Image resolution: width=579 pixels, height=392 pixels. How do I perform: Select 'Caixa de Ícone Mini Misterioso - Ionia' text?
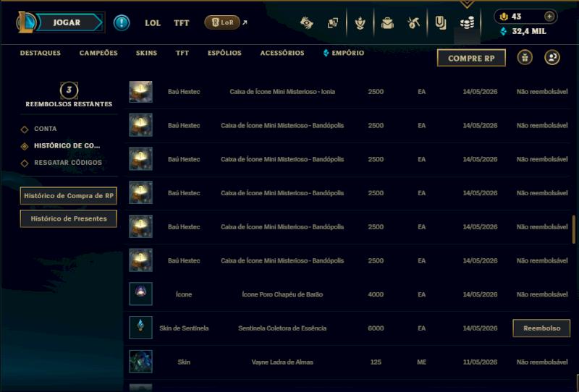tap(282, 92)
